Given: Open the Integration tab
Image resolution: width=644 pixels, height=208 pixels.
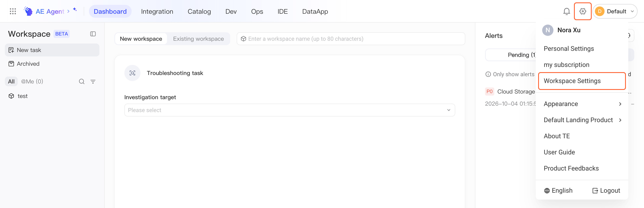Looking at the screenshot, I should (157, 11).
